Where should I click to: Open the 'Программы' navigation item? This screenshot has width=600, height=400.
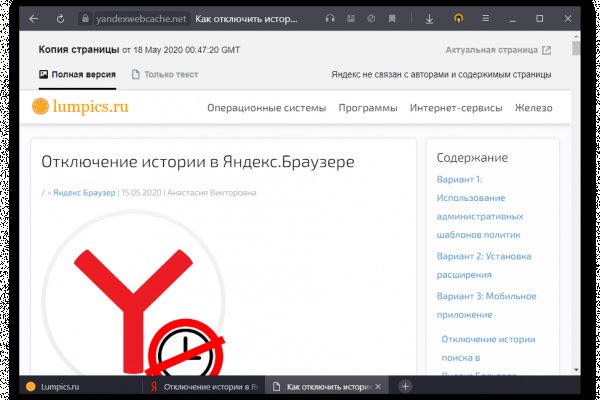point(368,107)
